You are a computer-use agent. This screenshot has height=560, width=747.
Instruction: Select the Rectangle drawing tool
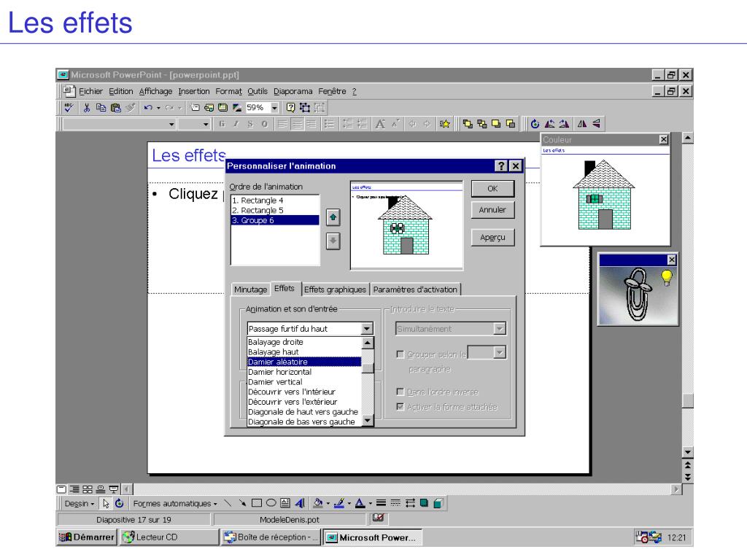(256, 503)
